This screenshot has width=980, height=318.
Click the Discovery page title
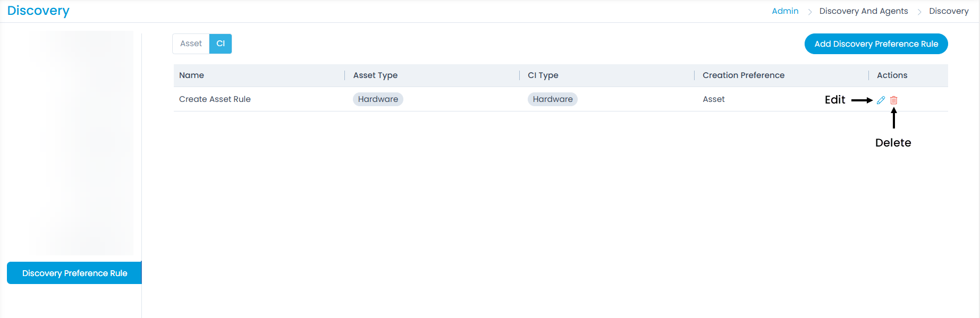(x=38, y=11)
